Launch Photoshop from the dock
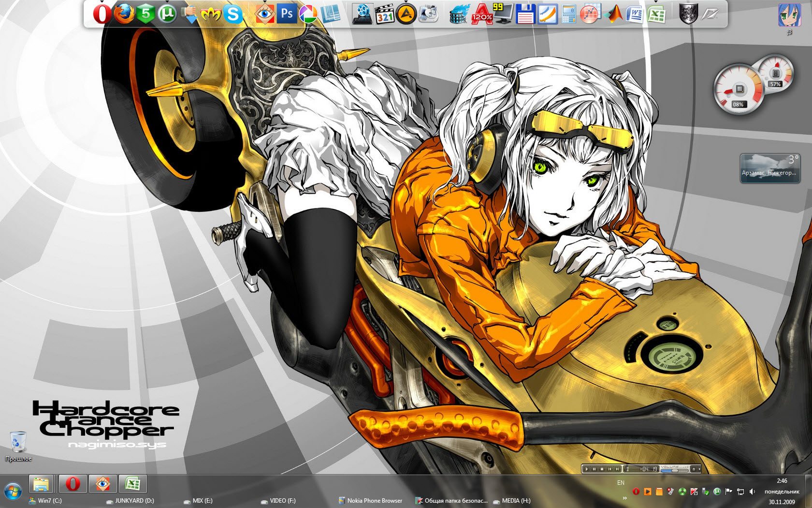The width and height of the screenshot is (812, 508). [x=287, y=14]
